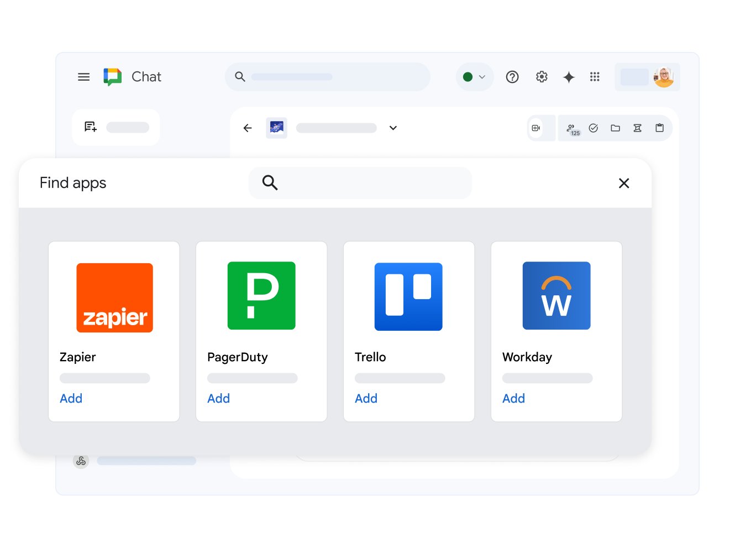Click the Gemini sparkle icon
The width and height of the screenshot is (756, 553).
569,77
